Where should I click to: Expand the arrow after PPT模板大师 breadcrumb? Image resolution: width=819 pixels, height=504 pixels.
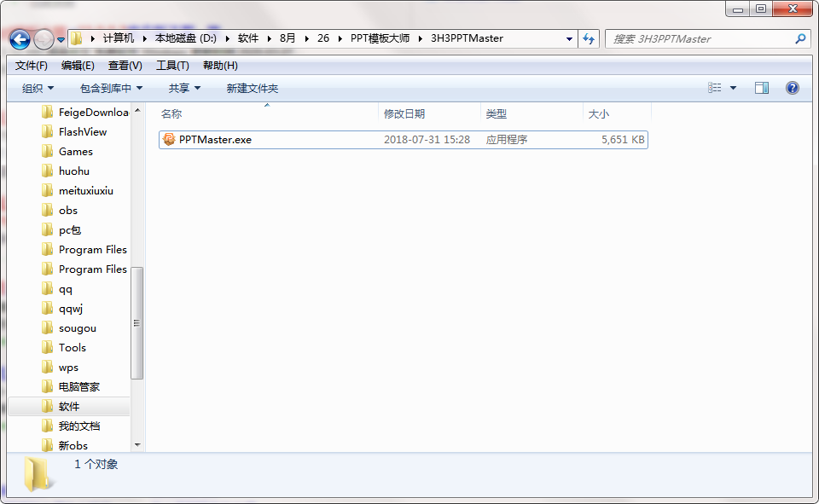[x=420, y=38]
